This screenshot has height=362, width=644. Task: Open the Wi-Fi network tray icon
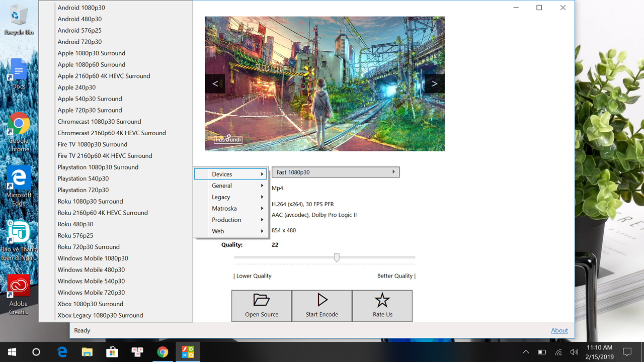point(558,352)
